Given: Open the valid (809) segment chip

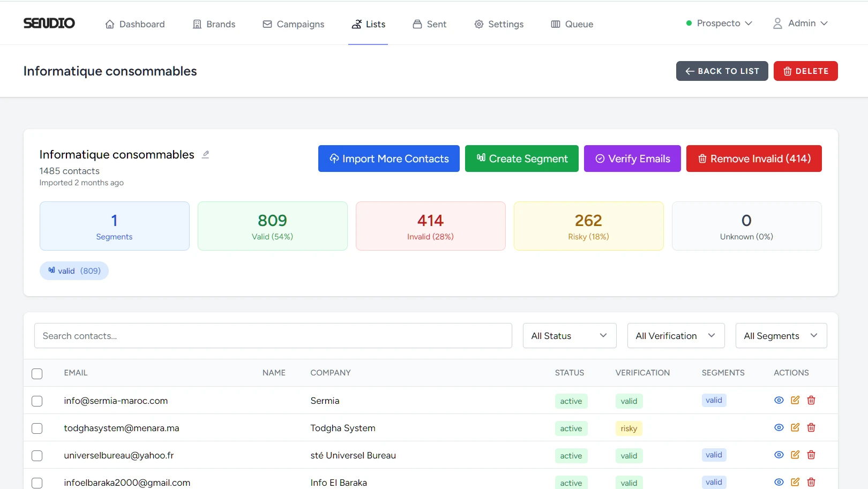Looking at the screenshot, I should point(74,271).
